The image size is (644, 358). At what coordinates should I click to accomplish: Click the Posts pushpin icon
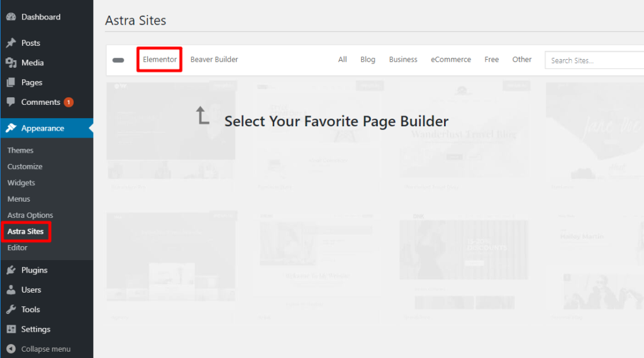click(11, 43)
